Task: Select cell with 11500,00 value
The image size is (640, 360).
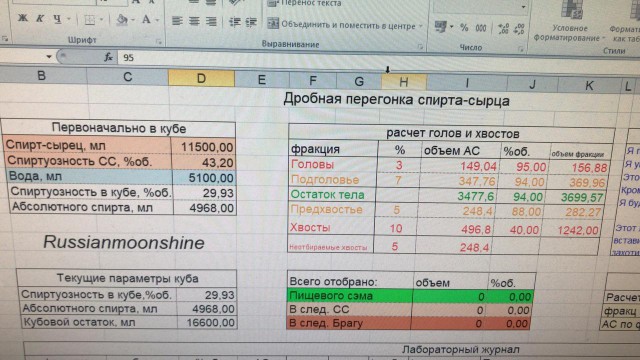Action: pyautogui.click(x=203, y=147)
